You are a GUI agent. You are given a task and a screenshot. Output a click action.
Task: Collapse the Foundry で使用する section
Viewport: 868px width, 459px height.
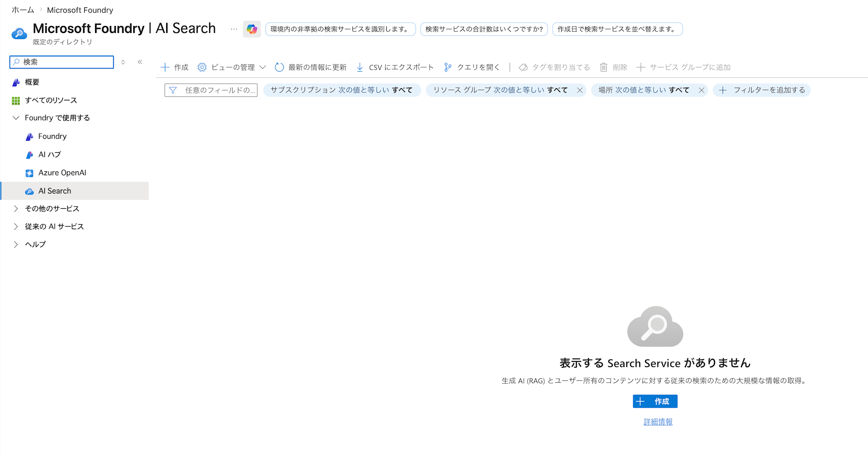16,118
